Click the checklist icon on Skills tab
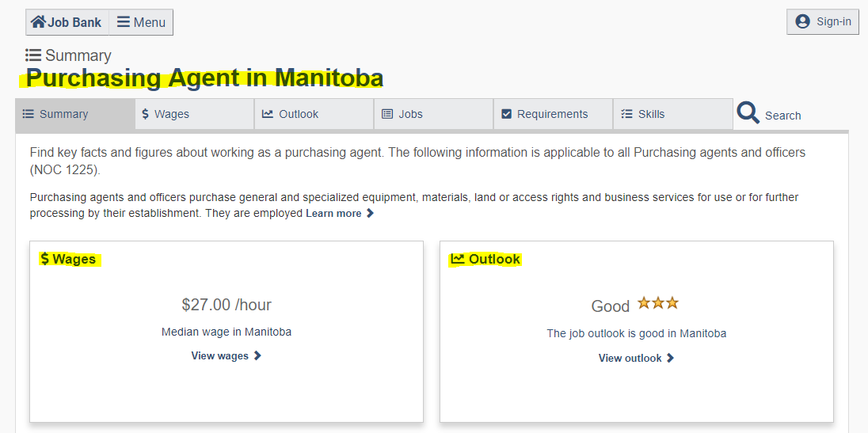 pos(626,114)
